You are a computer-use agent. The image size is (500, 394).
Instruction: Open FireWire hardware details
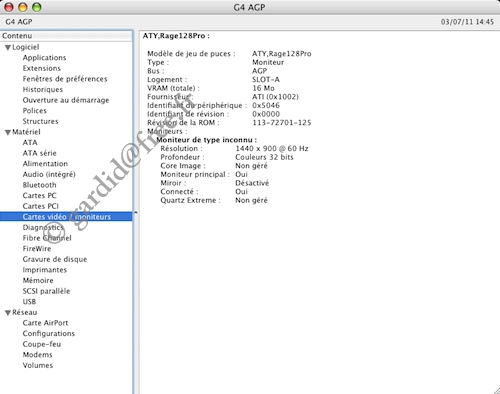click(37, 249)
